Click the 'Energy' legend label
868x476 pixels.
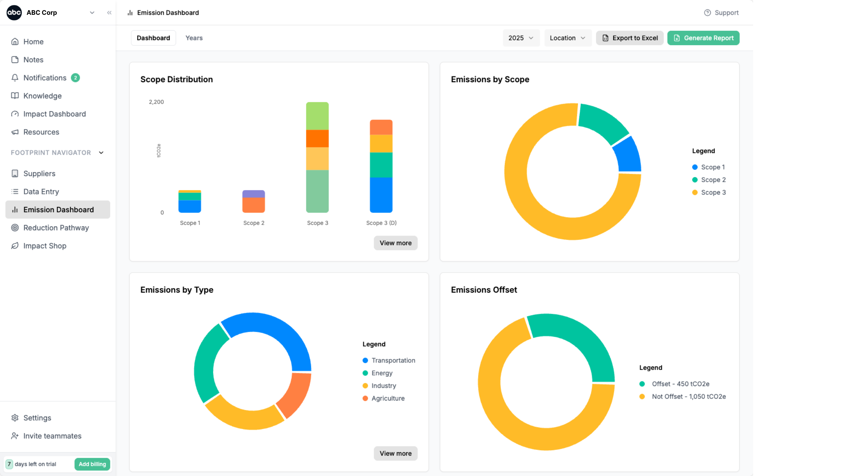382,373
